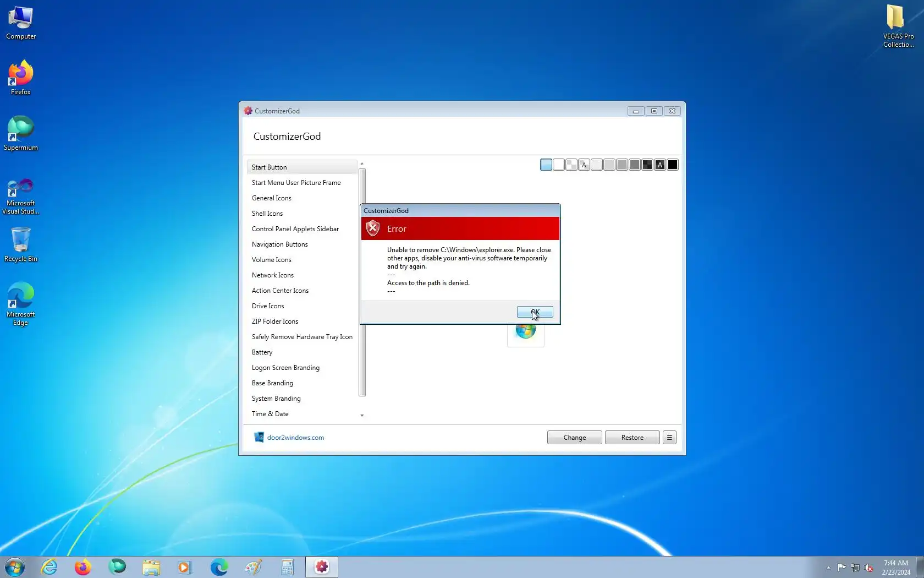The image size is (924, 578).
Task: Select System Branding category
Action: (302, 399)
